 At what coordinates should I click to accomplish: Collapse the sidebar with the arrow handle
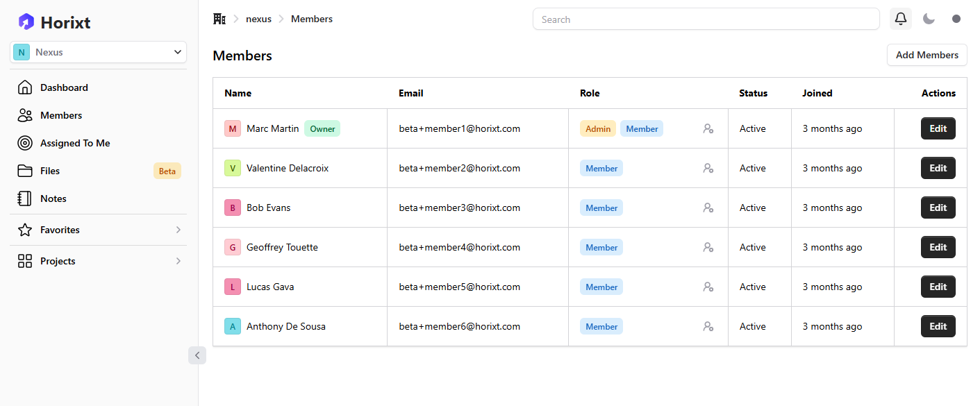pos(197,355)
